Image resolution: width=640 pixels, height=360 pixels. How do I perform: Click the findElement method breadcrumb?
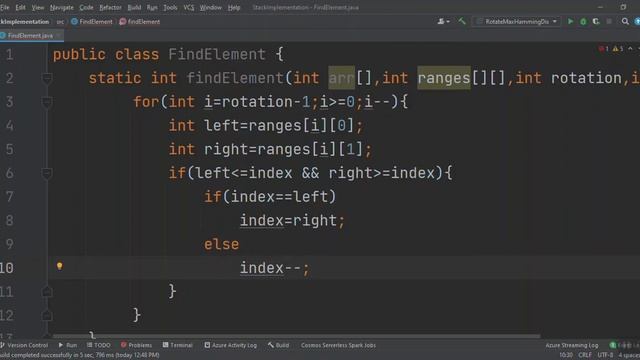click(140, 22)
